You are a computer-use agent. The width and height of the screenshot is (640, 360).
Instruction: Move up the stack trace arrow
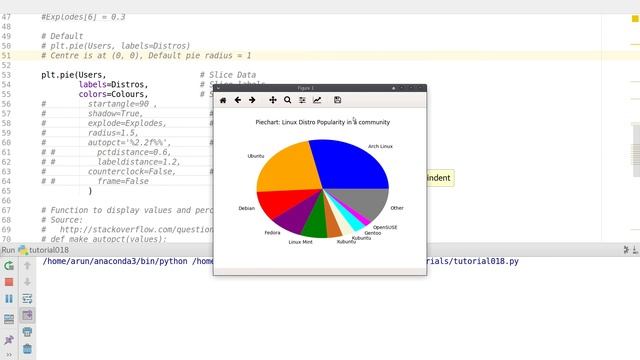pos(27,266)
